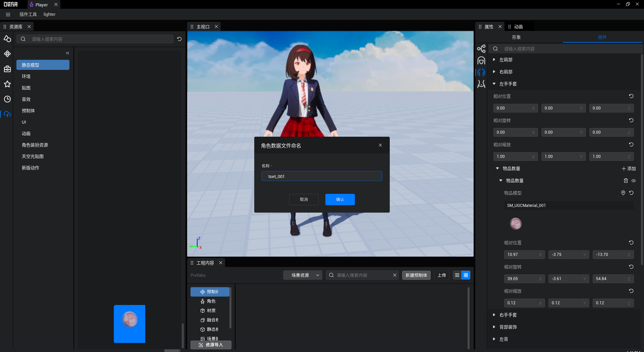This screenshot has height=352, width=644.
Task: Select 材质 folder in project tree
Action: (x=210, y=311)
